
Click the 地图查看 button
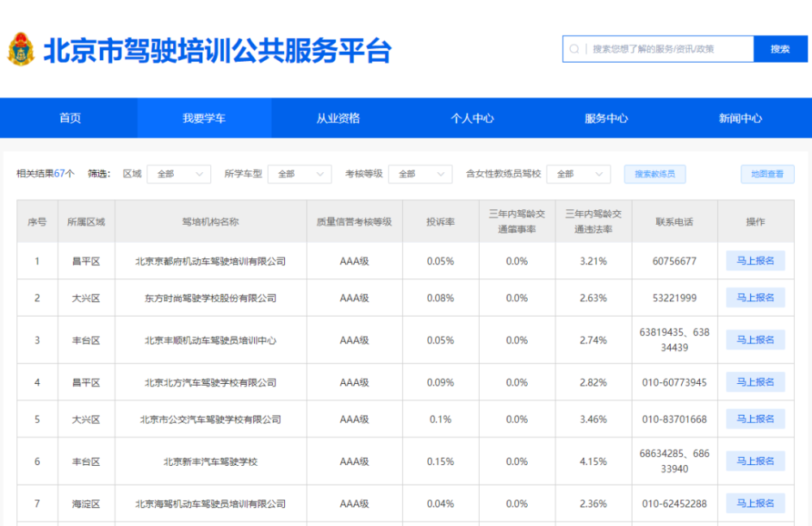pos(767,174)
